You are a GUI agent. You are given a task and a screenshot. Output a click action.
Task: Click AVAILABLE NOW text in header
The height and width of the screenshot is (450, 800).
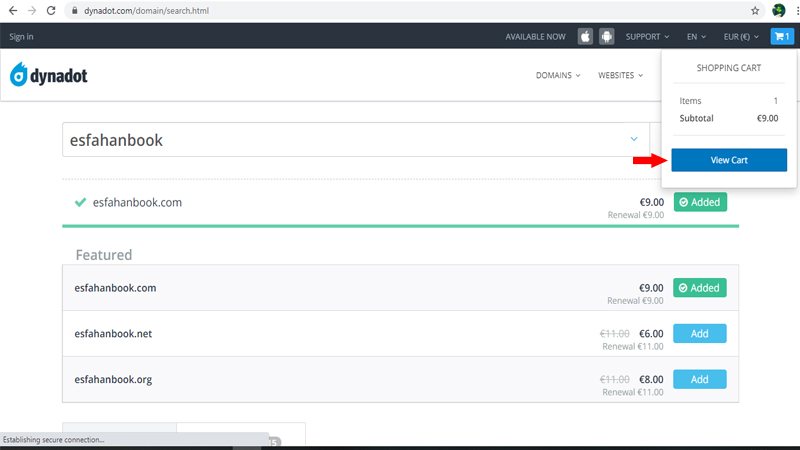coord(535,37)
